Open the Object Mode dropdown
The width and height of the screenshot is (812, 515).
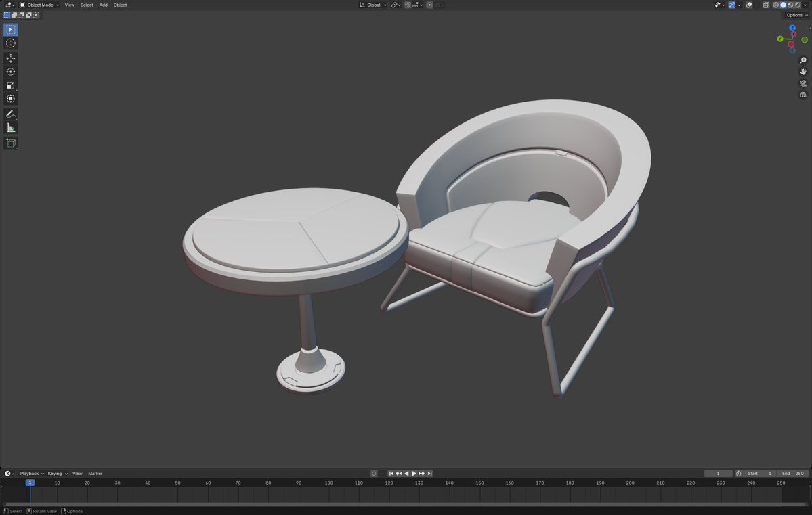[41, 5]
